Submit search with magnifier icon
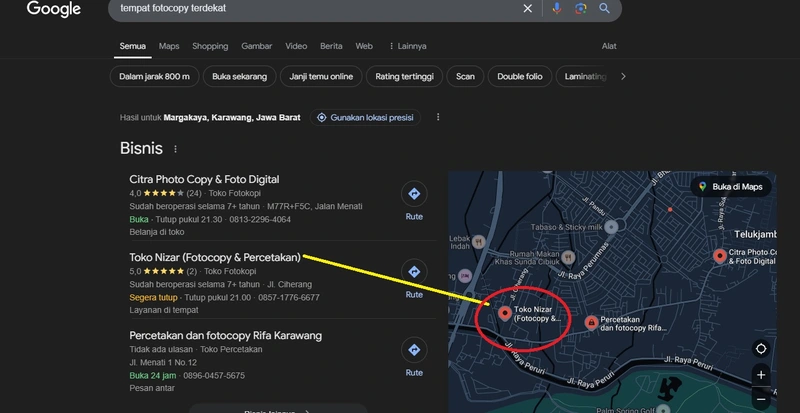 pos(605,8)
